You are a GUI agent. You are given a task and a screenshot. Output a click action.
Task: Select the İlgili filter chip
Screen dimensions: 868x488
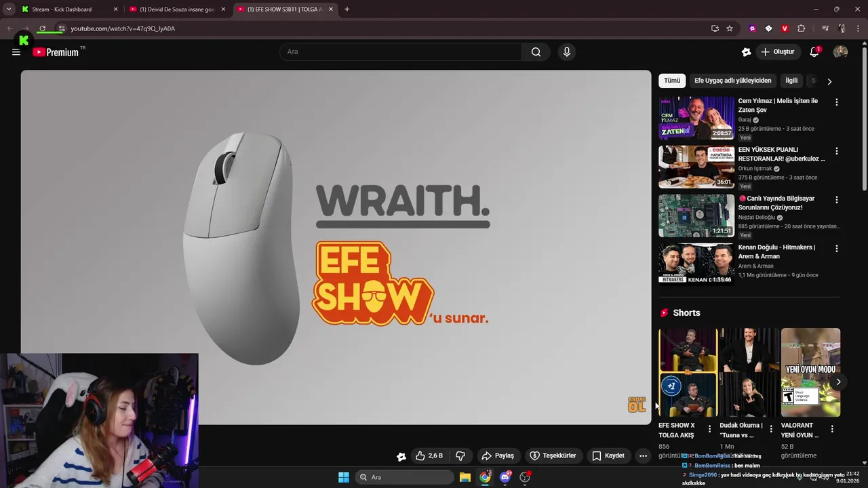pyautogui.click(x=791, y=81)
